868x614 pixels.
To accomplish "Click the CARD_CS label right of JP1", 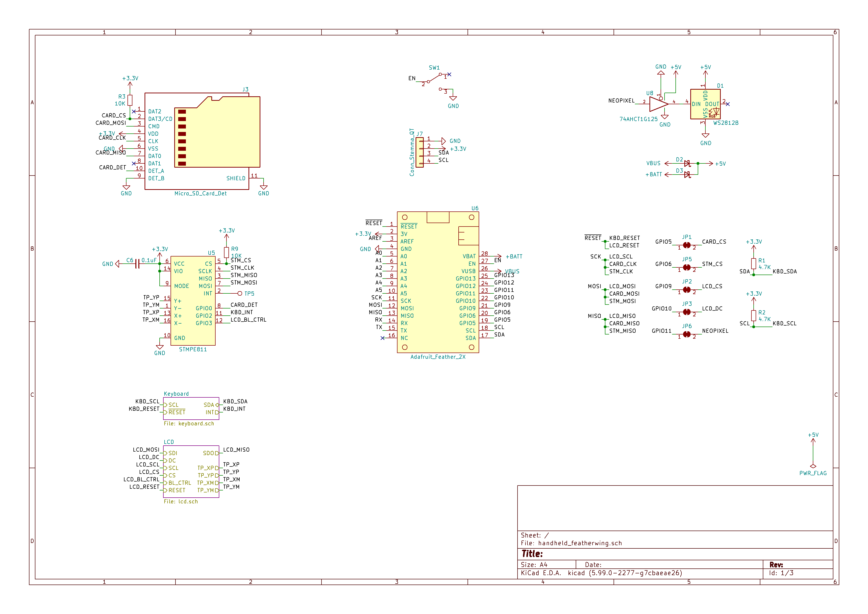I will point(714,242).
